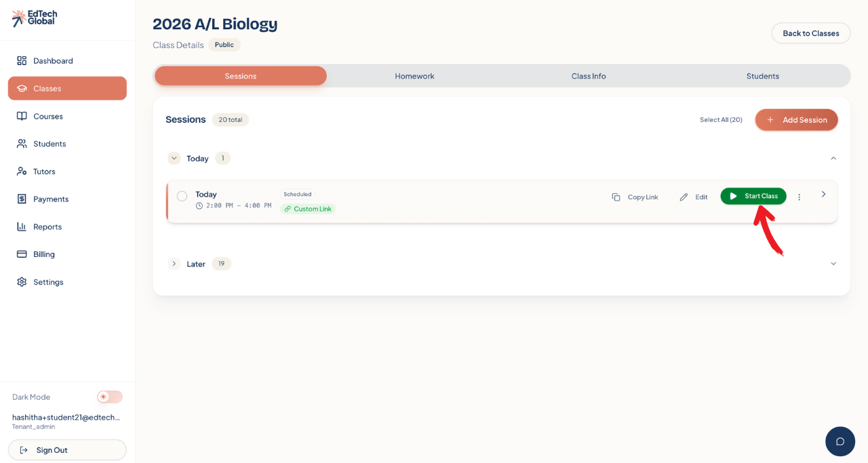
Task: Click the green Custom Link badge
Action: tap(308, 209)
